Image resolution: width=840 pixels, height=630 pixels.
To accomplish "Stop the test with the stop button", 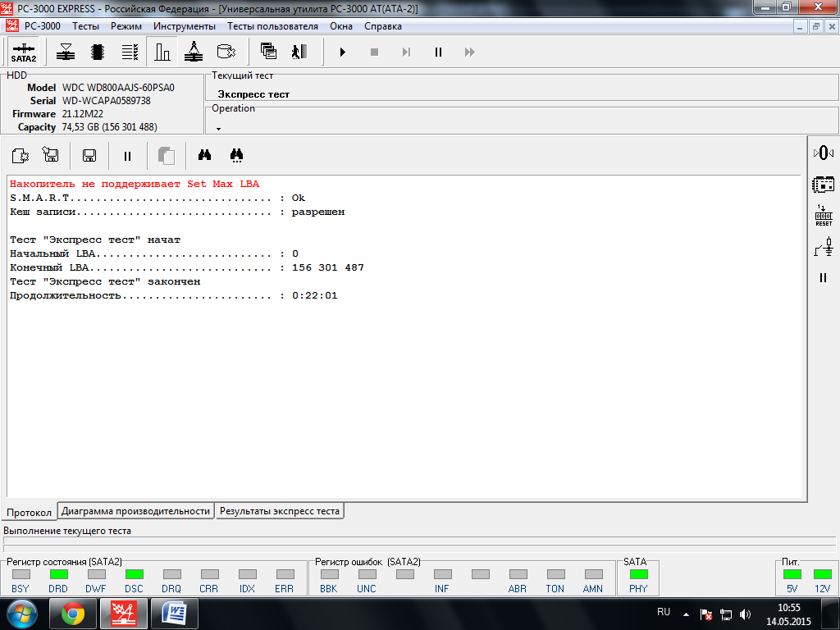I will pyautogui.click(x=374, y=52).
